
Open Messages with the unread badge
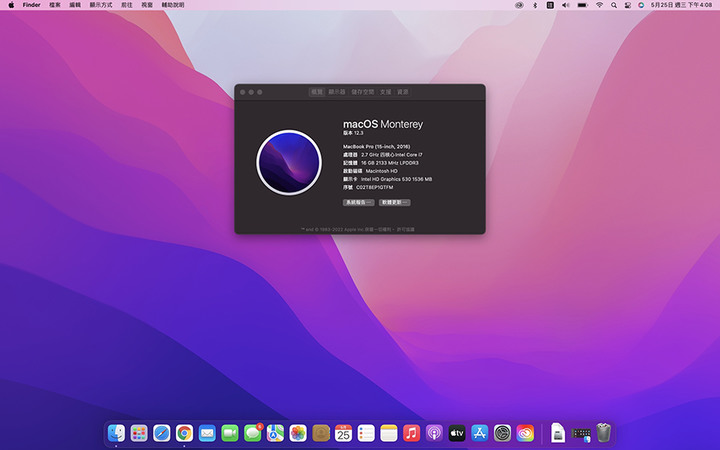click(253, 433)
